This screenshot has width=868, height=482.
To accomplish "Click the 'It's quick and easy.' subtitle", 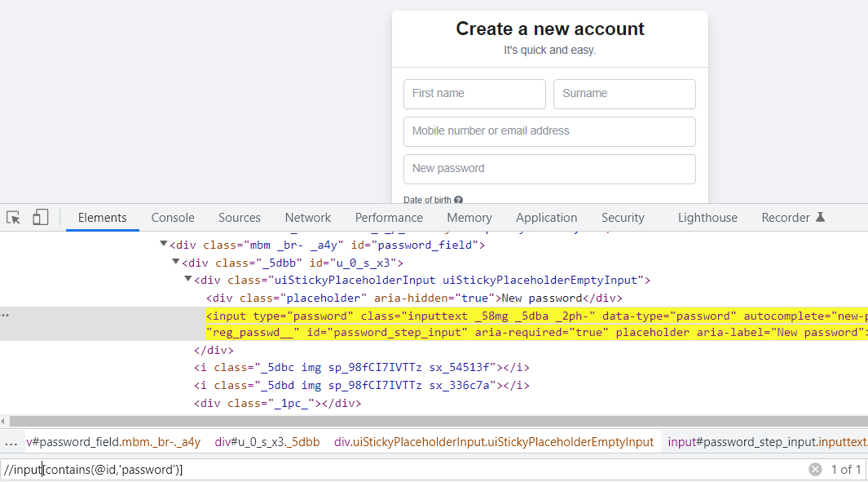I will (x=549, y=50).
